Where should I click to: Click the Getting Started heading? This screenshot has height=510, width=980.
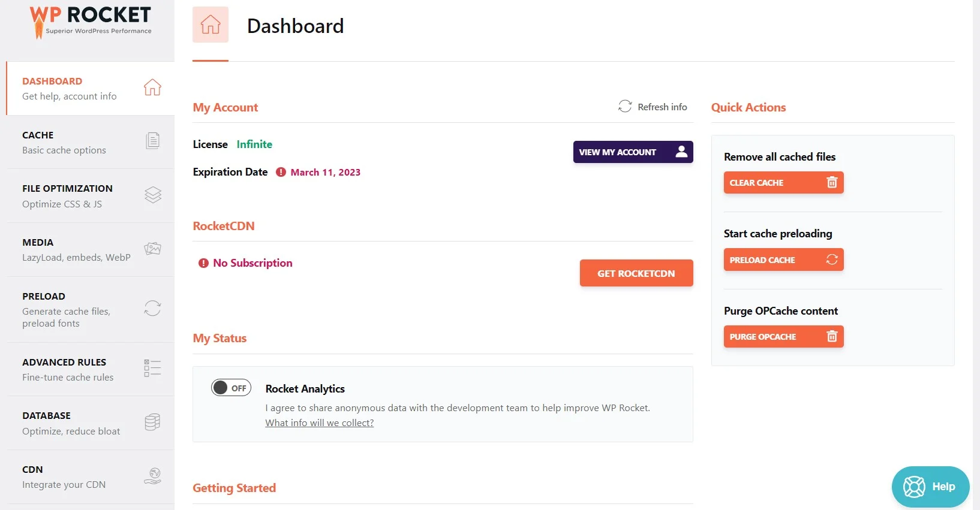point(235,488)
